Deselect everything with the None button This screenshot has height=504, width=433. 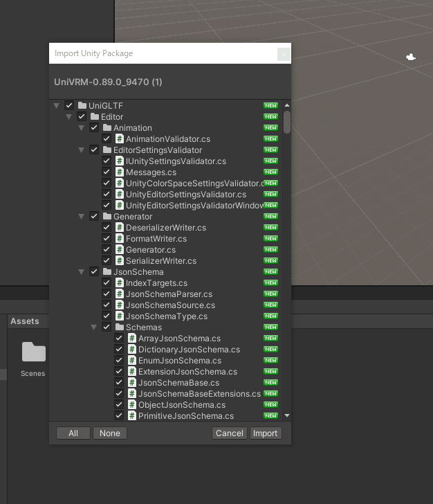tap(110, 433)
